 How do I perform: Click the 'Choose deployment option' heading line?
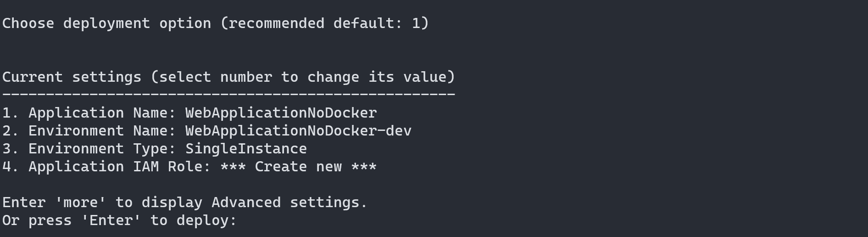point(216,23)
